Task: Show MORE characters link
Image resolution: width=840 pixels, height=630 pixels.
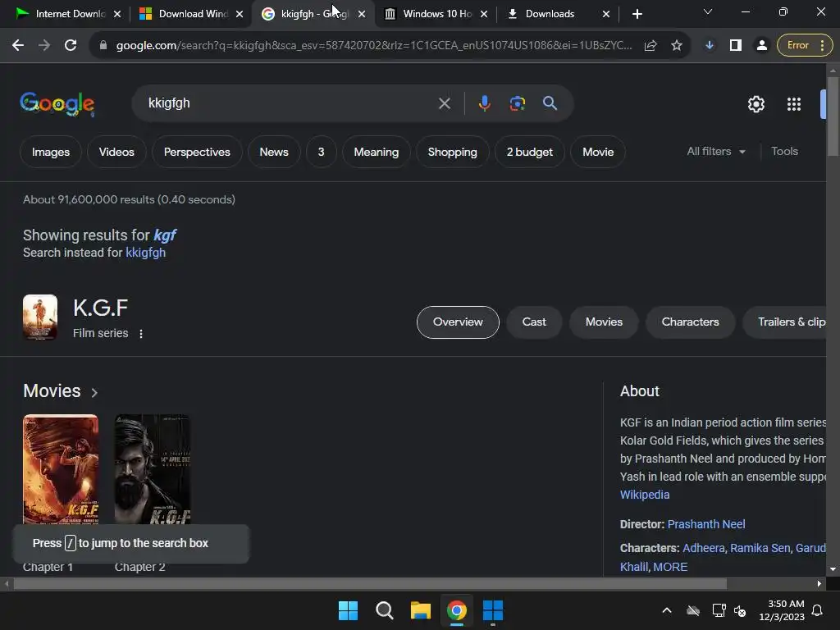Action: click(x=670, y=567)
